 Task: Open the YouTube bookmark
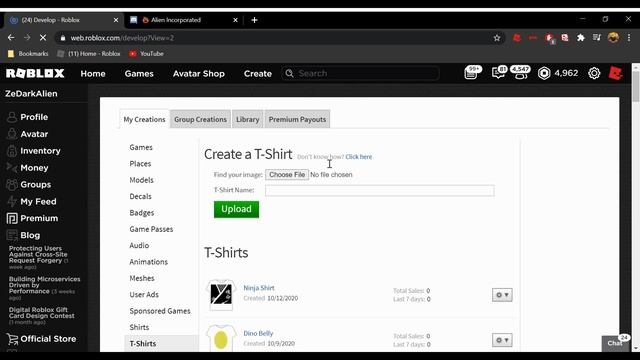click(146, 53)
